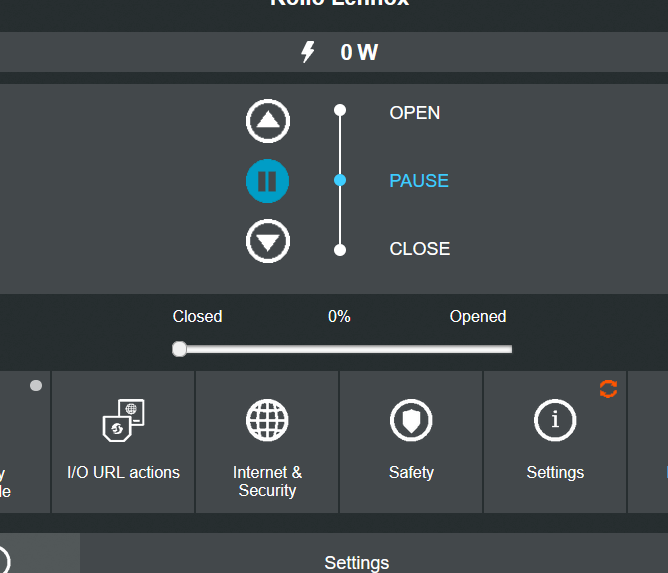Image resolution: width=668 pixels, height=573 pixels.
Task: Select the PAUSE dot on the vertical line
Action: [x=340, y=180]
